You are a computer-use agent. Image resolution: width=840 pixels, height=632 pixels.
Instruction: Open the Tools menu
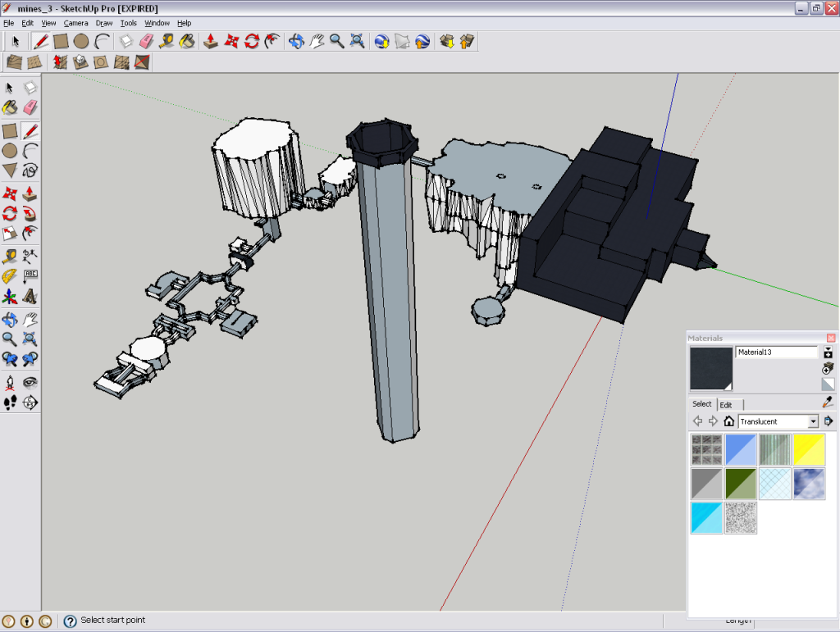click(x=128, y=23)
